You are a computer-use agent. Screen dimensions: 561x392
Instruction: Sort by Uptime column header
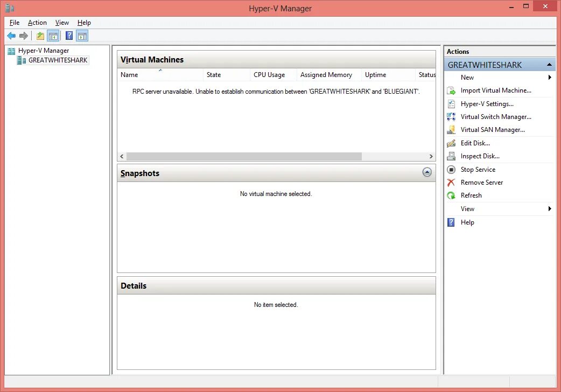click(x=388, y=75)
